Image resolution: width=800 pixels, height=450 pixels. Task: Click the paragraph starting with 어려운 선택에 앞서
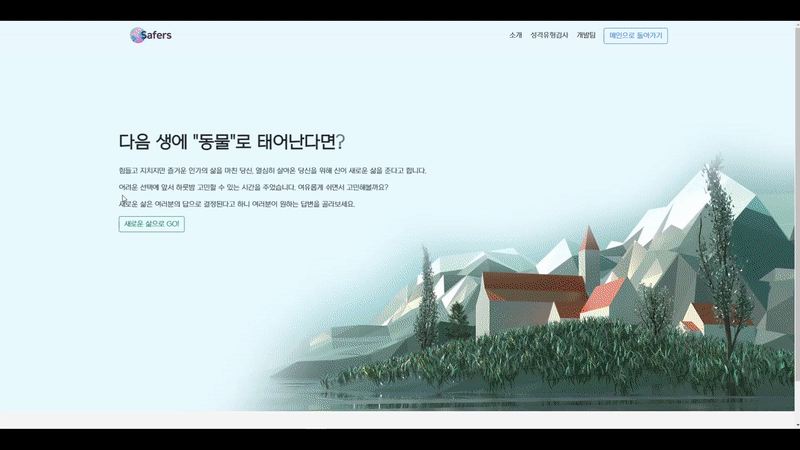(x=254, y=187)
